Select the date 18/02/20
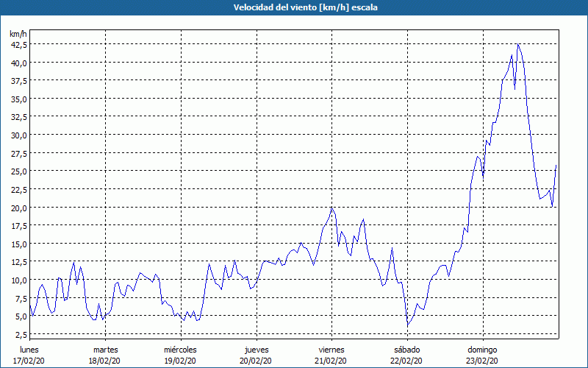 [104, 361]
